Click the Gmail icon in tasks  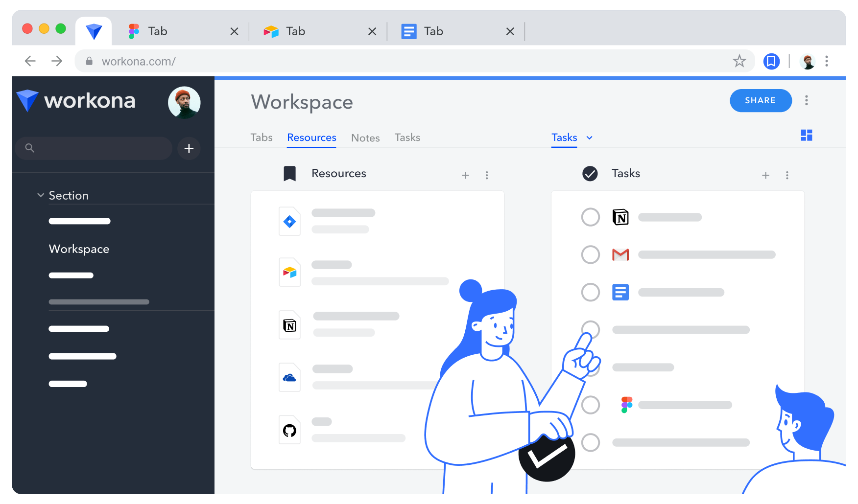click(x=620, y=254)
